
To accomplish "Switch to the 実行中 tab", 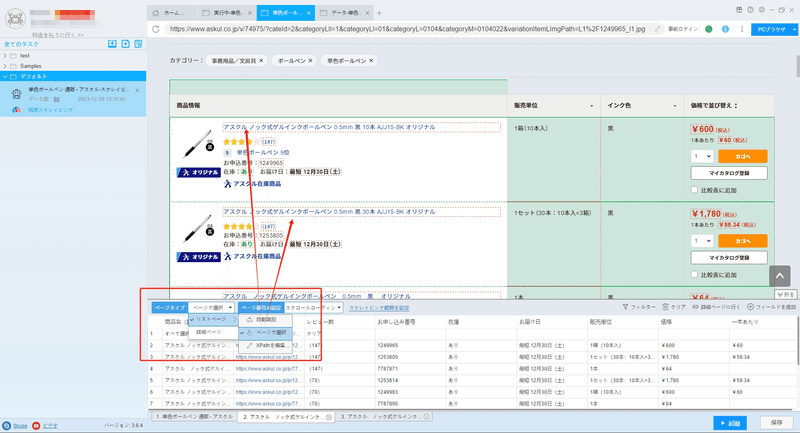I will tap(227, 13).
